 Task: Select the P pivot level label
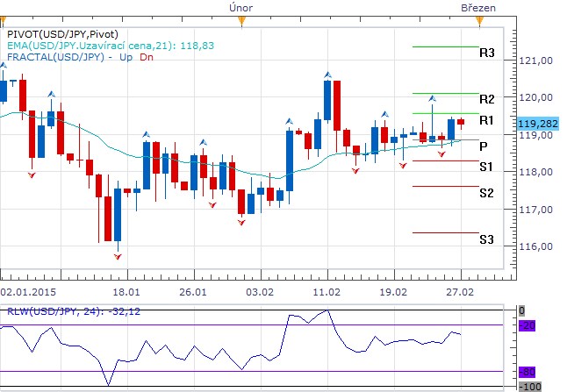[484, 146]
